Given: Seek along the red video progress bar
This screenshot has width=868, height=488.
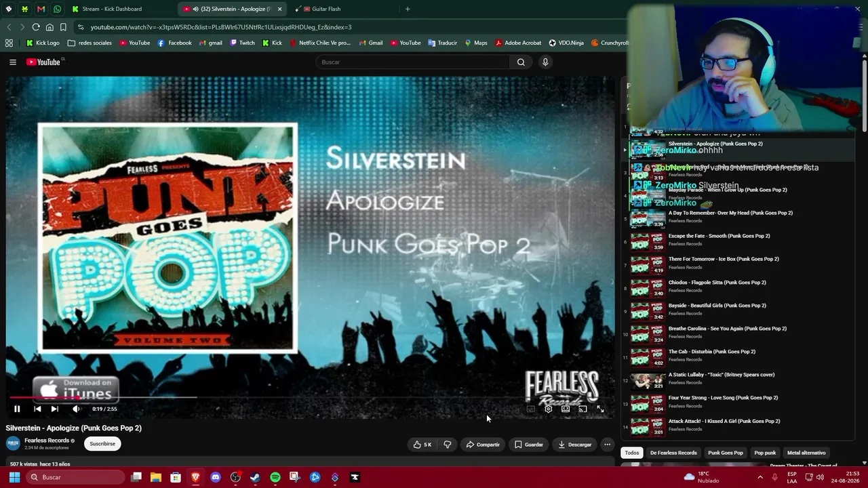Looking at the screenshot, I should (x=310, y=398).
